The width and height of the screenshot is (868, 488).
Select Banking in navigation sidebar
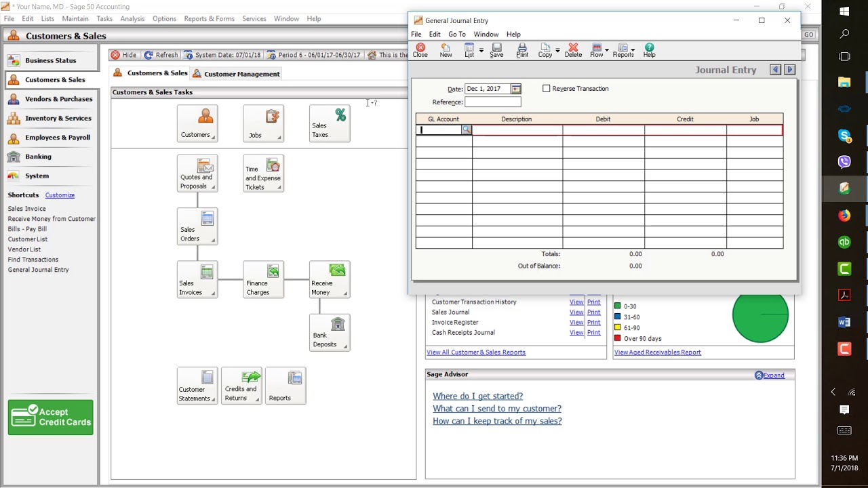[52, 157]
